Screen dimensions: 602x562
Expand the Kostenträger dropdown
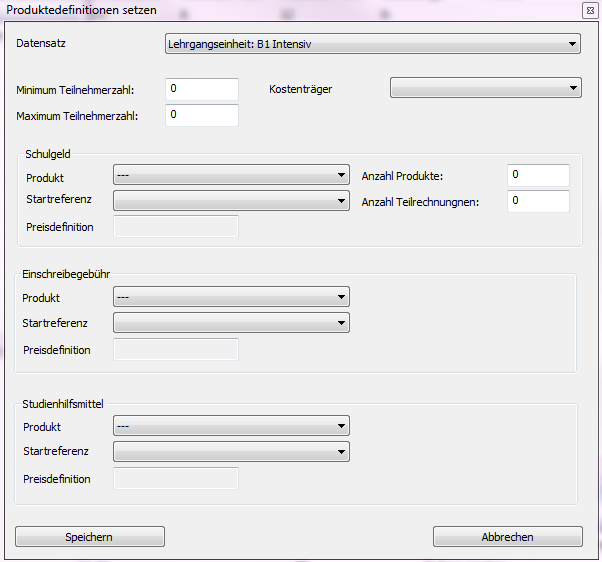coord(484,89)
